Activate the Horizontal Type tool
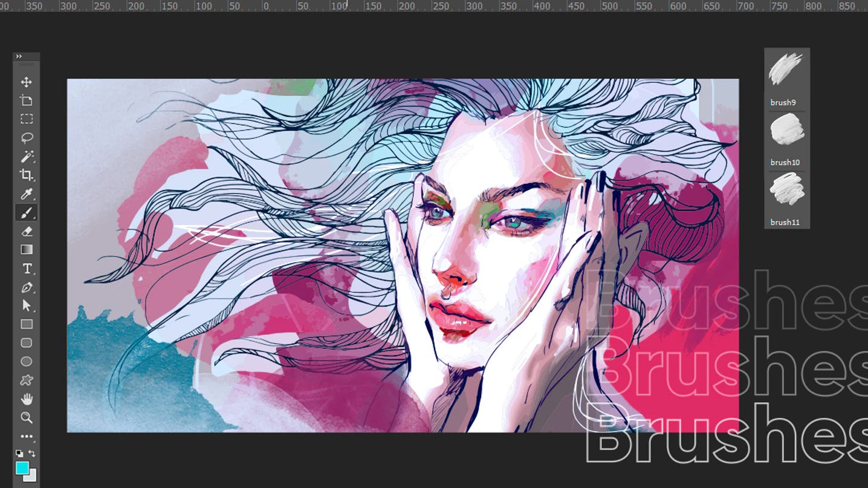868x488 pixels. 27,268
